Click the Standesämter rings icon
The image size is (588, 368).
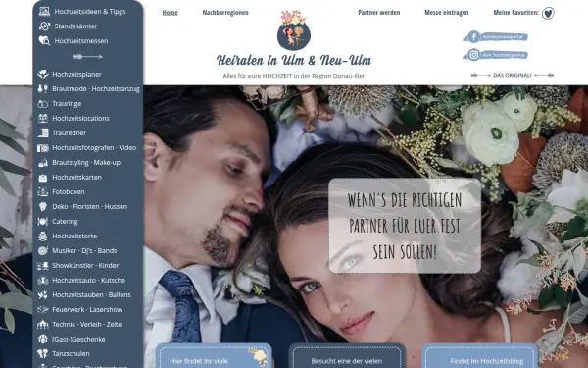point(44,26)
